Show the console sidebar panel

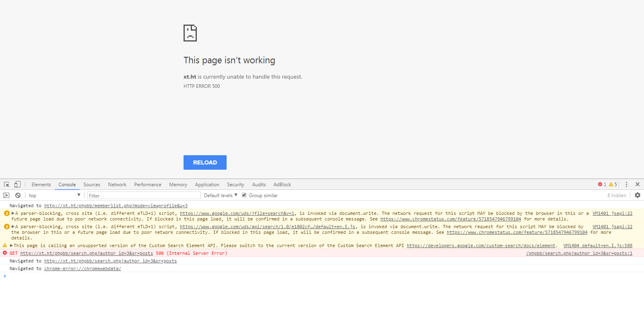coord(6,195)
